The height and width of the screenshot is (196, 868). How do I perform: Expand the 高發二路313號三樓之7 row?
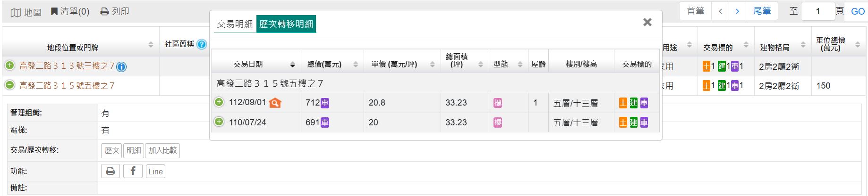click(x=9, y=66)
